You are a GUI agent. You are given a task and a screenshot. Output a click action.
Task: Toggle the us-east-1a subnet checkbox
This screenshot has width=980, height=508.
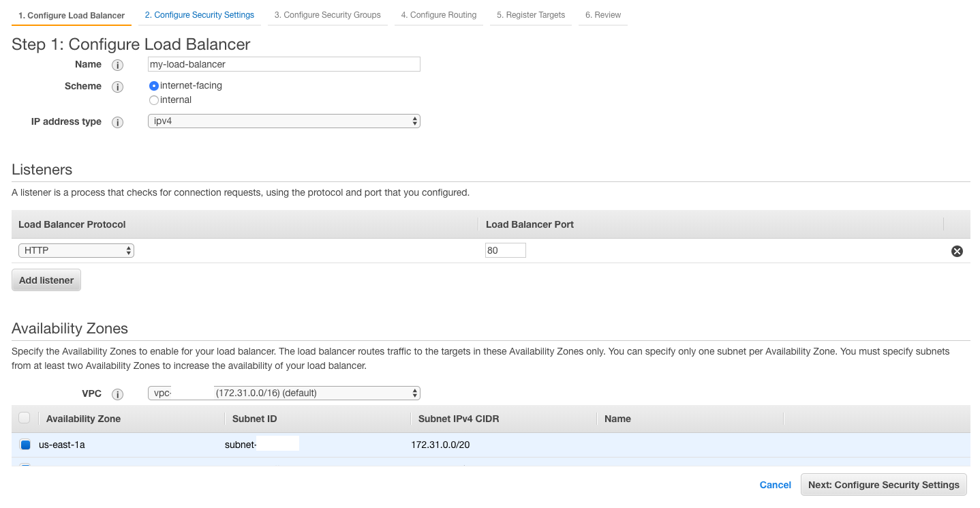pyautogui.click(x=25, y=445)
